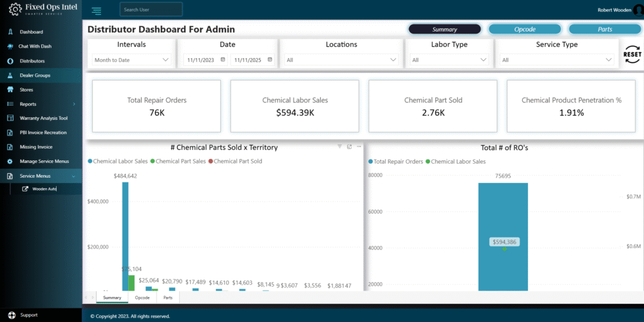The image size is (644, 322).
Task: Switch to the Opcode tab at bottom
Action: coord(142,298)
